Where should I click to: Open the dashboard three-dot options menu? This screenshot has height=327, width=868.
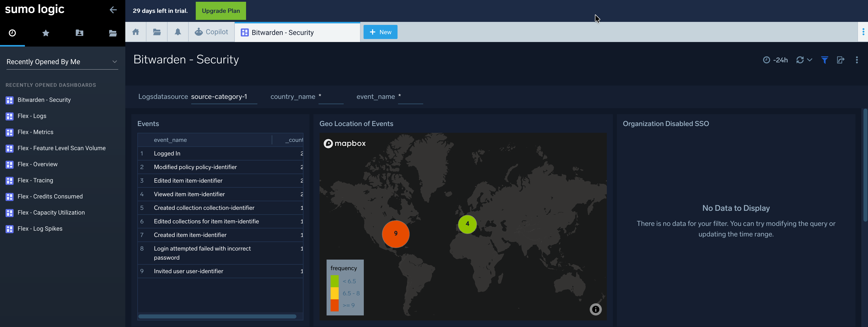point(857,60)
